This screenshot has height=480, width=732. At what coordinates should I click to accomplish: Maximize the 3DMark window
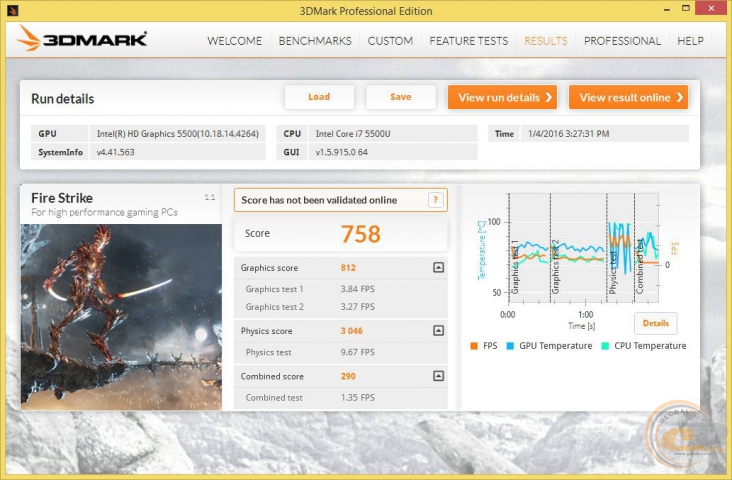tap(685, 8)
